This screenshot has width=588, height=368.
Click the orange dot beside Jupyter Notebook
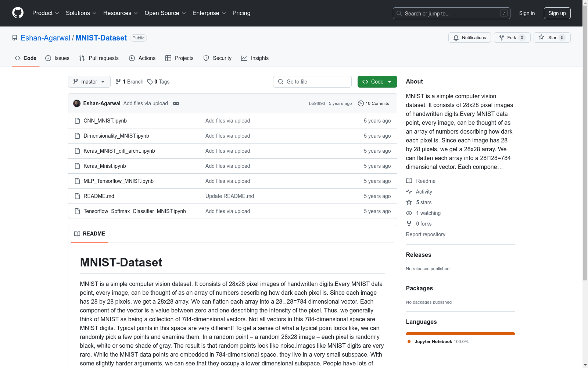(x=409, y=342)
